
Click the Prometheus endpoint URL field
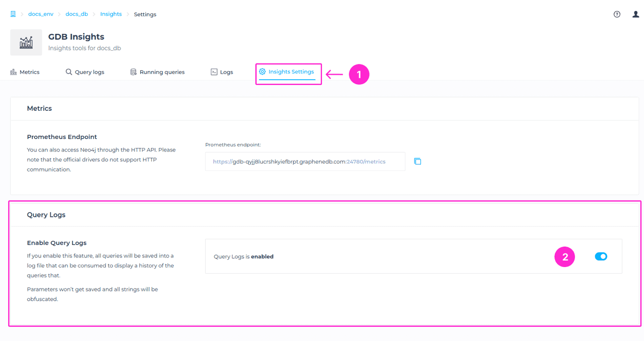(305, 161)
